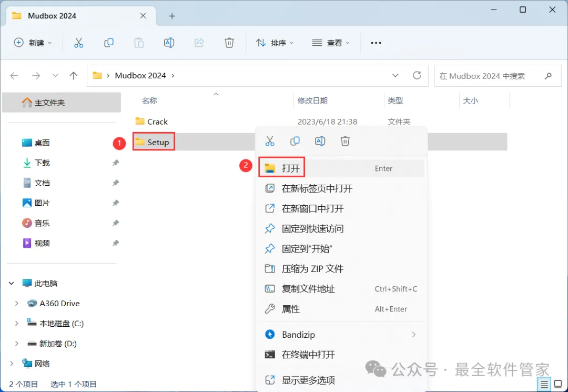Go forward with the right arrow
This screenshot has width=568, height=392.
click(x=36, y=76)
